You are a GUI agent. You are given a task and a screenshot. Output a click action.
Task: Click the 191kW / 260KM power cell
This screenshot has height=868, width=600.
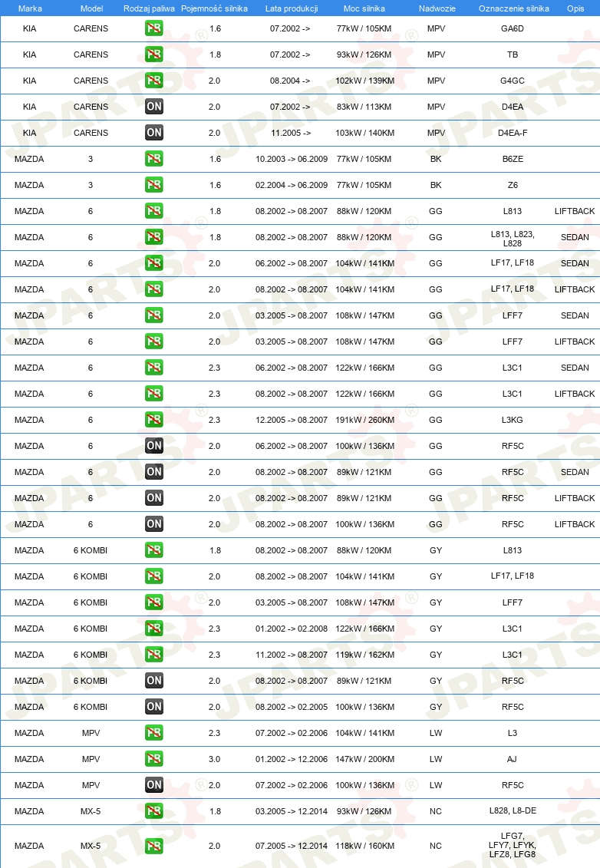click(x=364, y=420)
